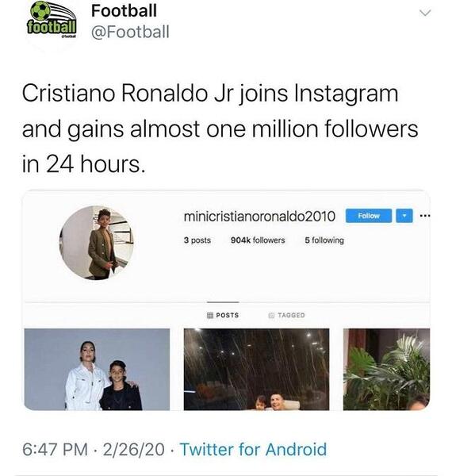Click the tag icon beside TAGGED
The image size is (452, 476).
pyautogui.click(x=271, y=315)
